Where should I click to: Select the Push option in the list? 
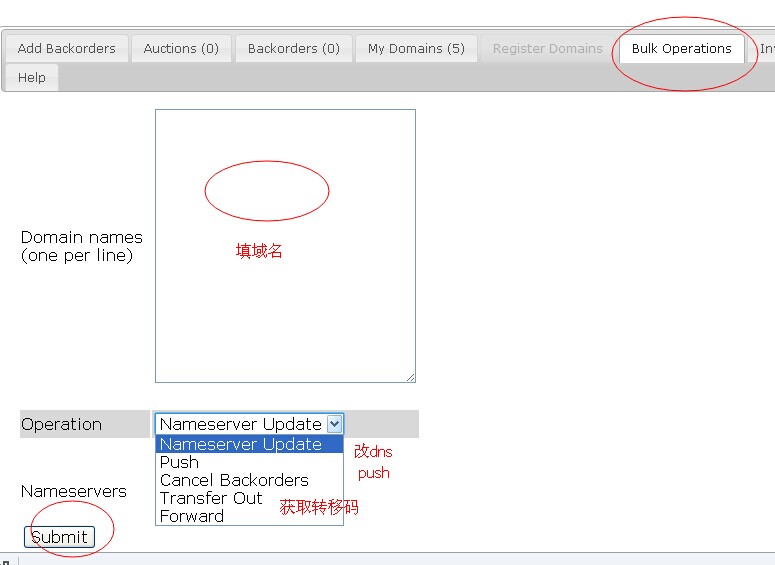coord(180,462)
